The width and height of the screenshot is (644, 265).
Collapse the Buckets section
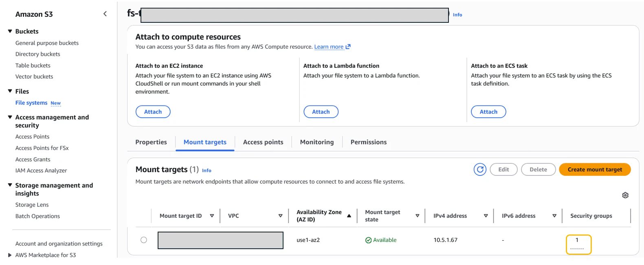[10, 31]
